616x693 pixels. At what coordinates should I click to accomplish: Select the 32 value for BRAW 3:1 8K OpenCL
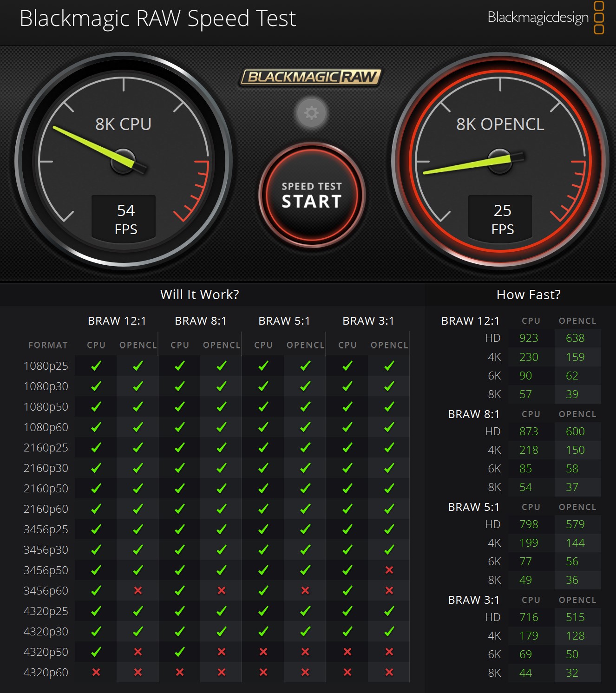572,673
